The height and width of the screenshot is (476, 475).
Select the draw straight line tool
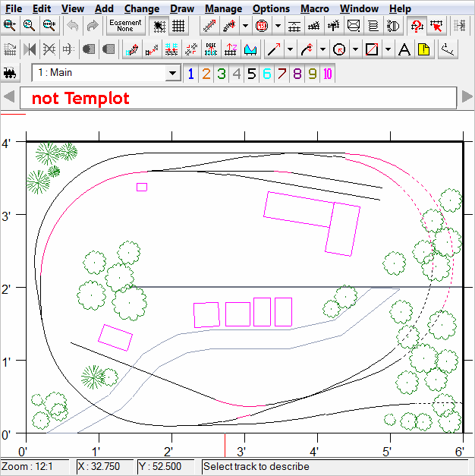[274, 49]
